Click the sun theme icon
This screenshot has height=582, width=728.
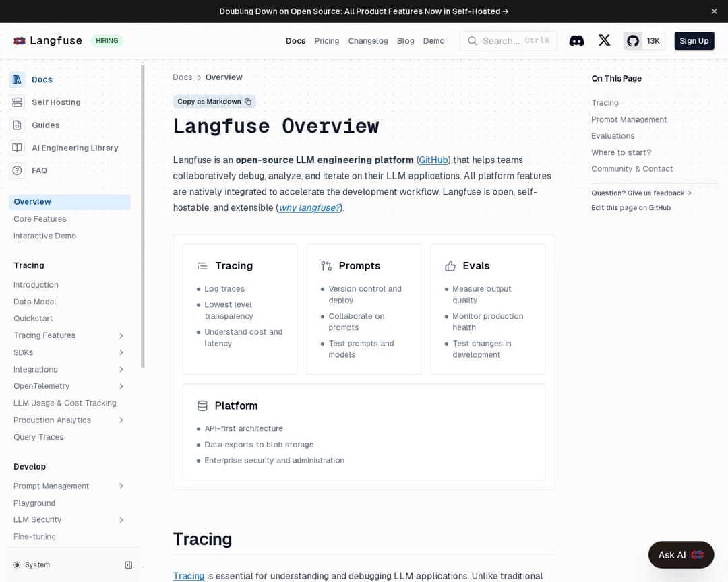pos(17,565)
